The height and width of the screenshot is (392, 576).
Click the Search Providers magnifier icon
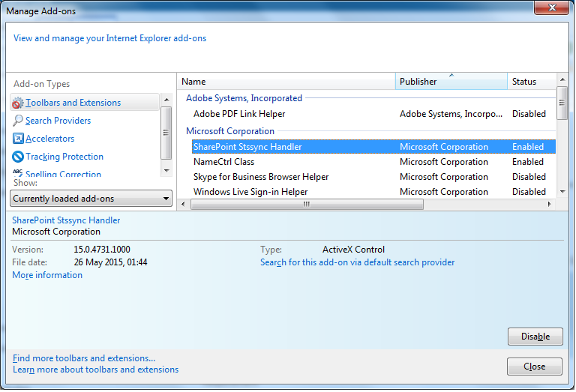(x=18, y=121)
